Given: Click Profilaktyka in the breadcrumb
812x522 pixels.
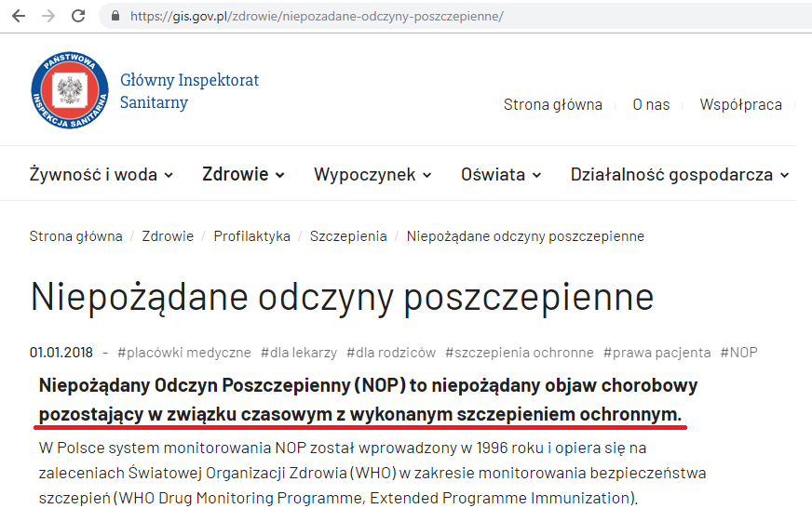Looking at the screenshot, I should pyautogui.click(x=251, y=236).
